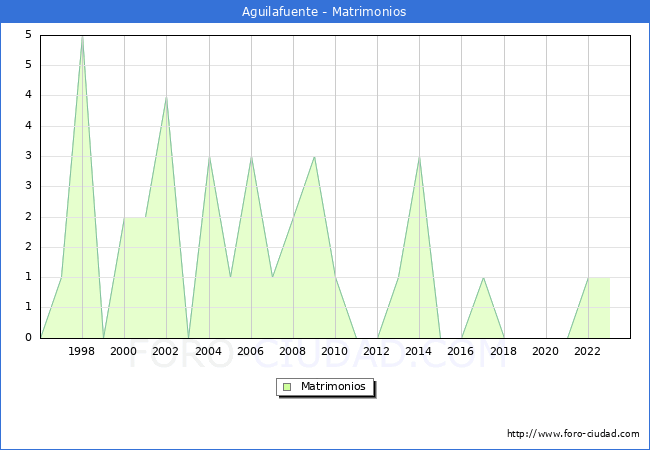Click the chart title 'Aguilafuente - Matrimonios'

(324, 12)
